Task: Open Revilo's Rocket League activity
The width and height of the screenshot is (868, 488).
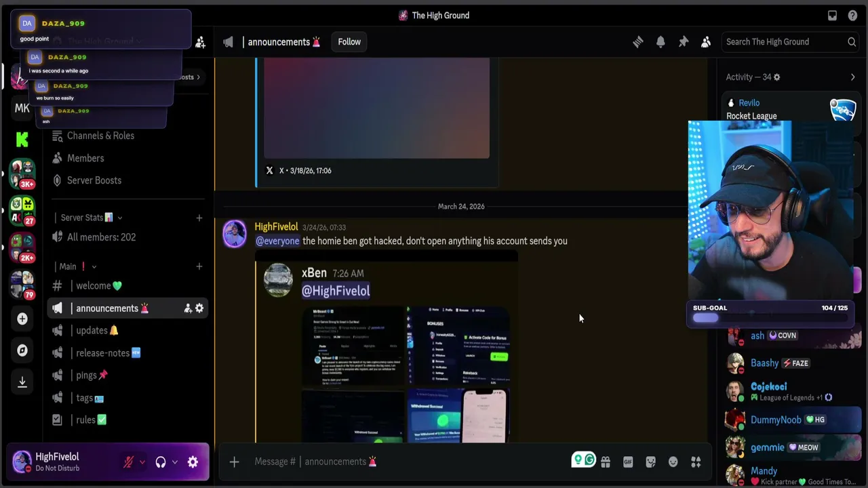Action: click(791, 109)
